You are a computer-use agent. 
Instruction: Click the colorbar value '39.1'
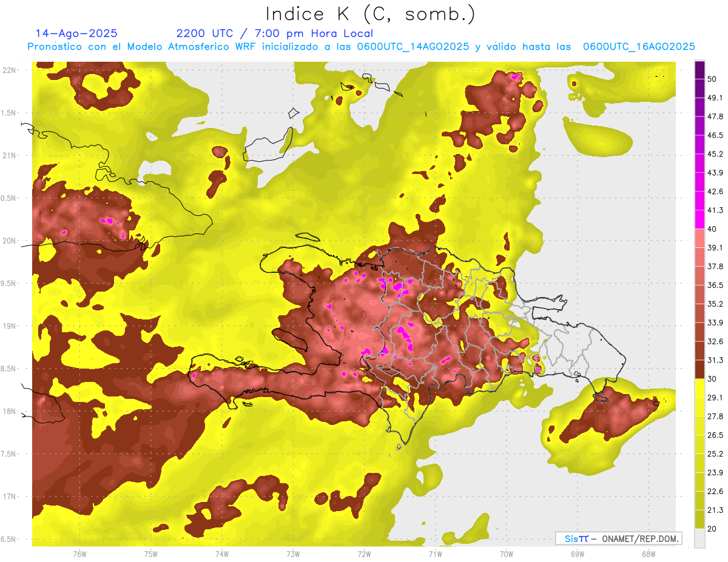point(715,247)
